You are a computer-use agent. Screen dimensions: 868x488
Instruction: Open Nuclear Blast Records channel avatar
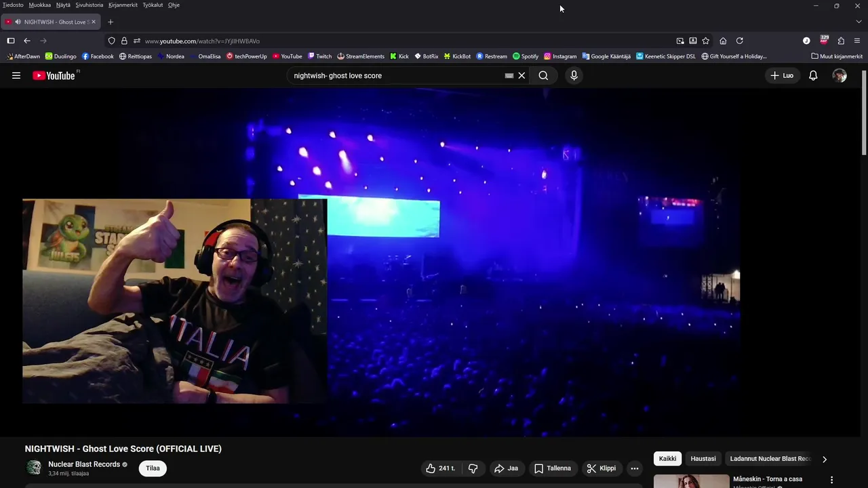tap(33, 468)
